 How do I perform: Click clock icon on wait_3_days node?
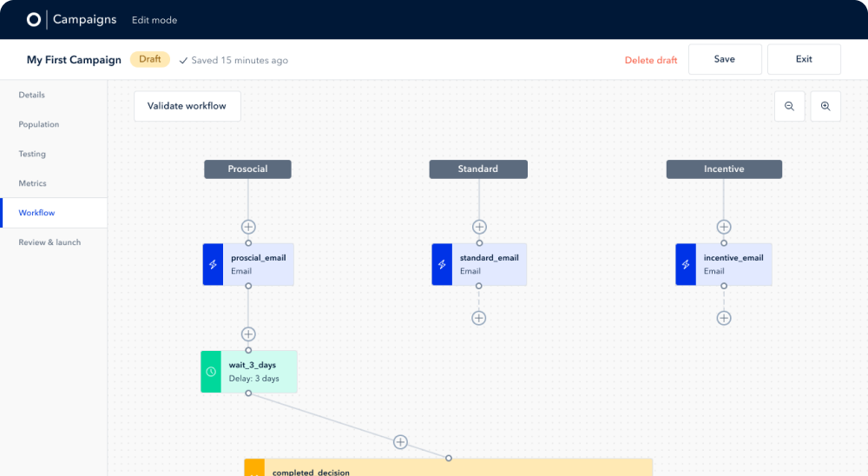tap(211, 372)
